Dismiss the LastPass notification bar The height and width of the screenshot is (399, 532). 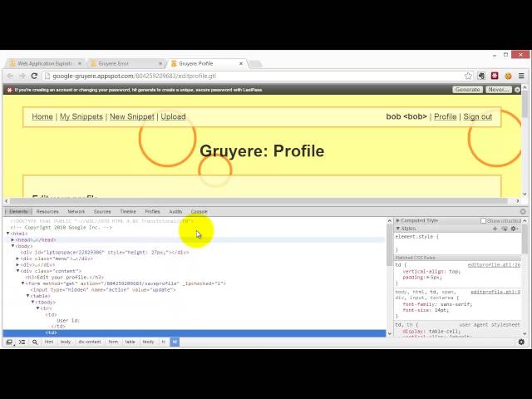[517, 90]
